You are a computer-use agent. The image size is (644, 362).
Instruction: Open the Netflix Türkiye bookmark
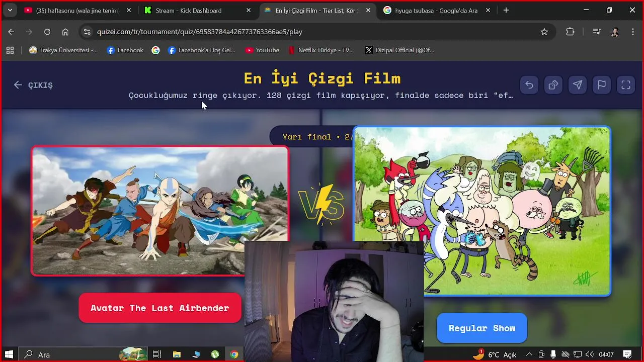point(321,50)
